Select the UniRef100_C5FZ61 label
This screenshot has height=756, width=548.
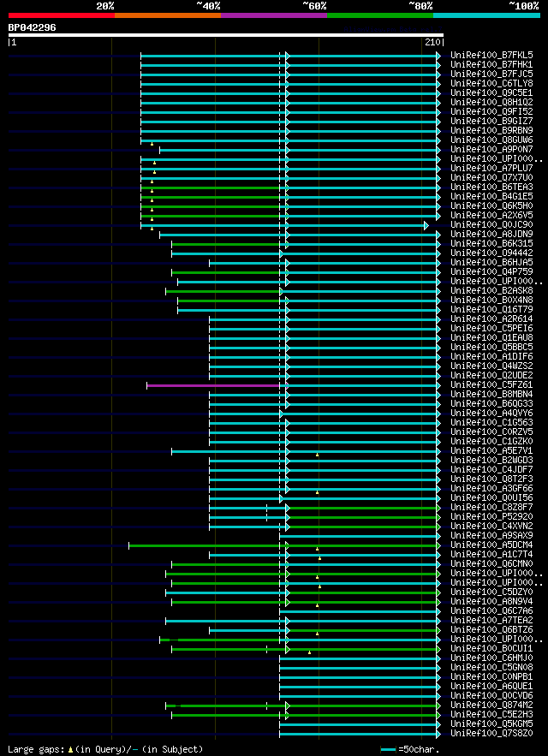tap(491, 384)
